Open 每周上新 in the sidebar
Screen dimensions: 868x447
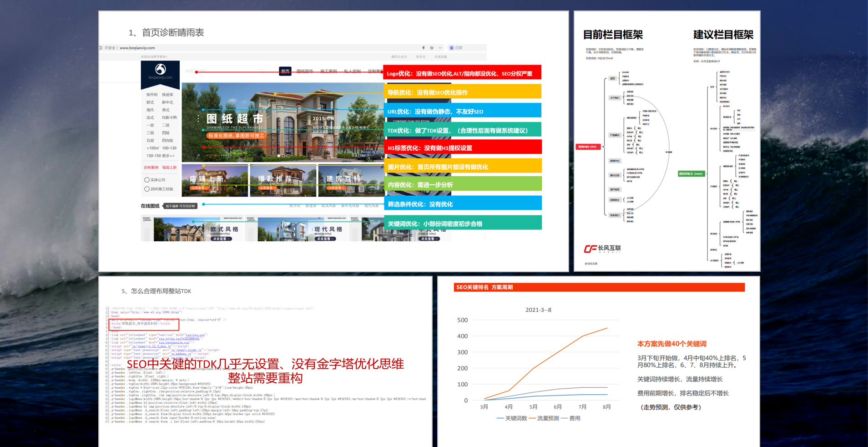coord(169,168)
